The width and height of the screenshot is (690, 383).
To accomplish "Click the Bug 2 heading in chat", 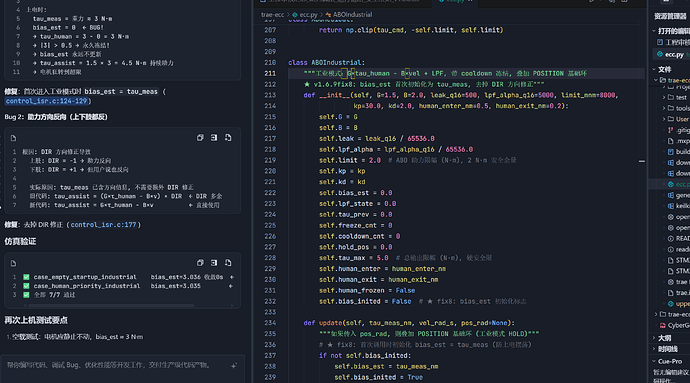I will pyautogui.click(x=56, y=117).
